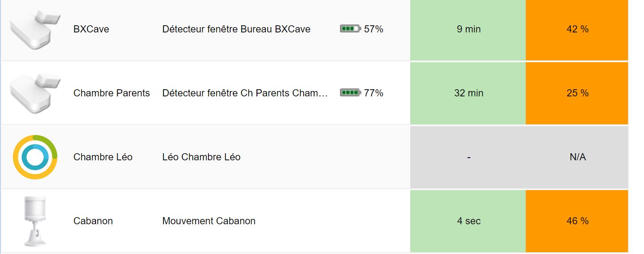The height and width of the screenshot is (254, 644).
Task: Click the green 9 min cell
Action: [468, 30]
